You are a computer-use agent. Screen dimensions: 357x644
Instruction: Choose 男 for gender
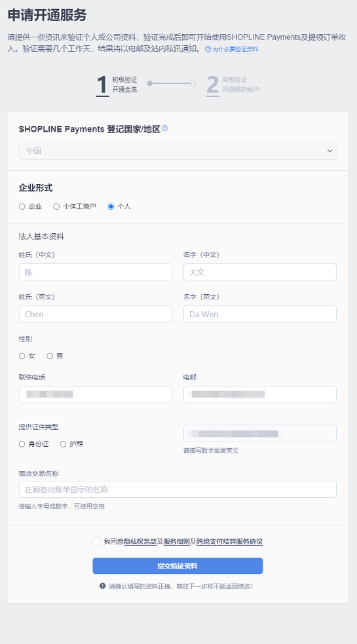click(x=50, y=356)
